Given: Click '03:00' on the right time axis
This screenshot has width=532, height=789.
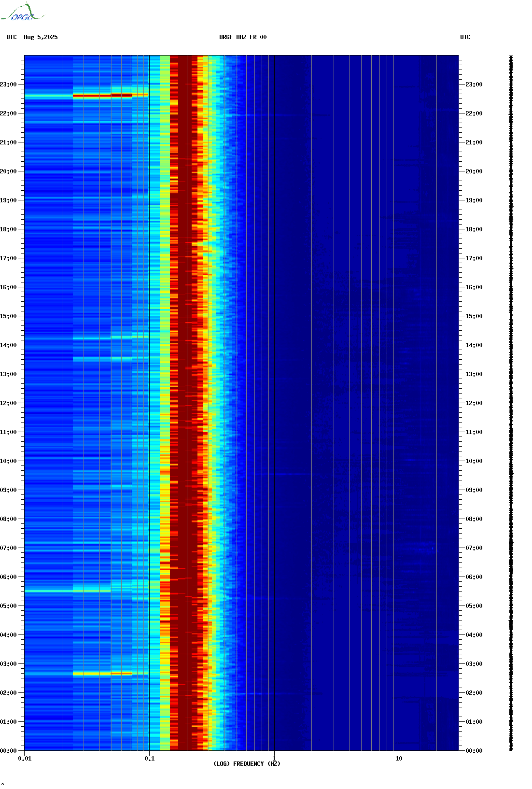Looking at the screenshot, I should pos(474,664).
